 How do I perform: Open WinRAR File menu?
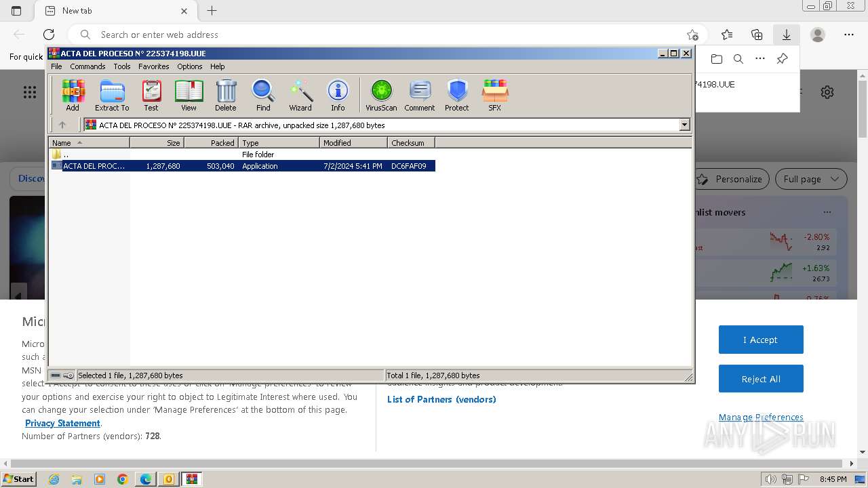[56, 66]
